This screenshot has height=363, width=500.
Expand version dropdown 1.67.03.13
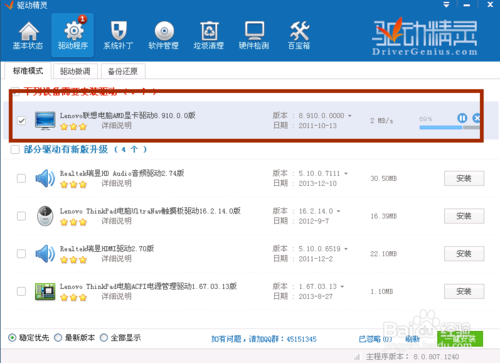342,286
